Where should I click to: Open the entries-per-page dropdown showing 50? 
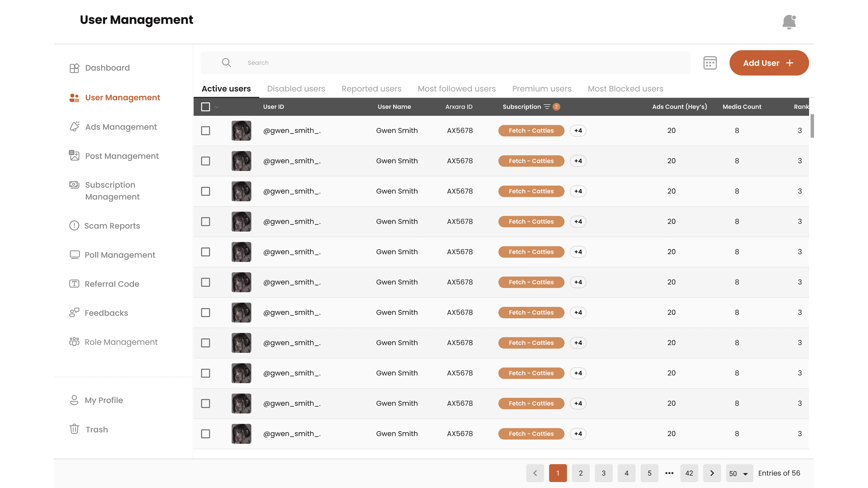point(739,473)
